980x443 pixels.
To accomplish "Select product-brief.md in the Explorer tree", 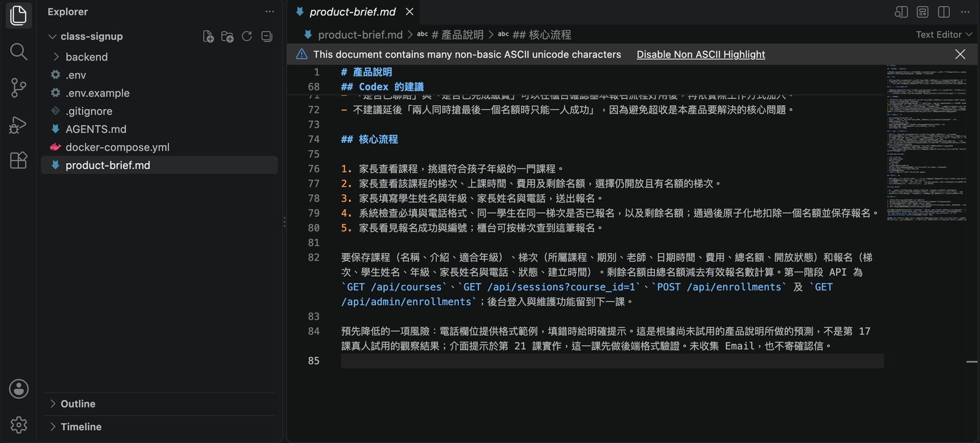I will [159, 165].
